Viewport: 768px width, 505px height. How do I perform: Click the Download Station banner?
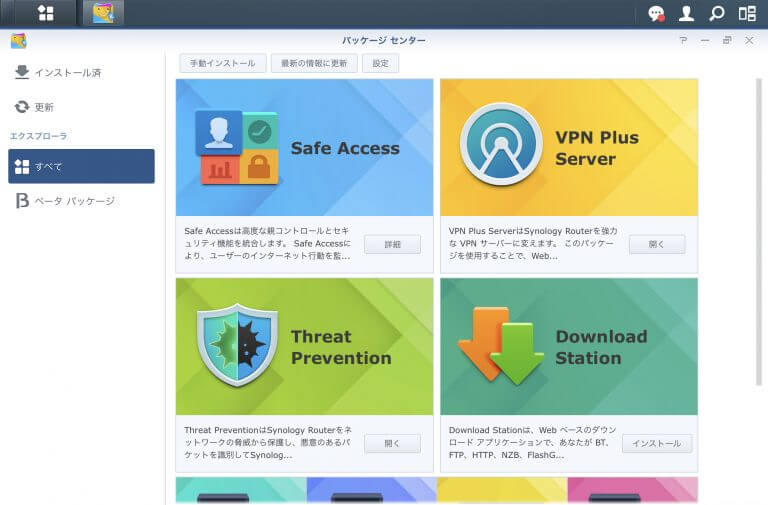[569, 347]
